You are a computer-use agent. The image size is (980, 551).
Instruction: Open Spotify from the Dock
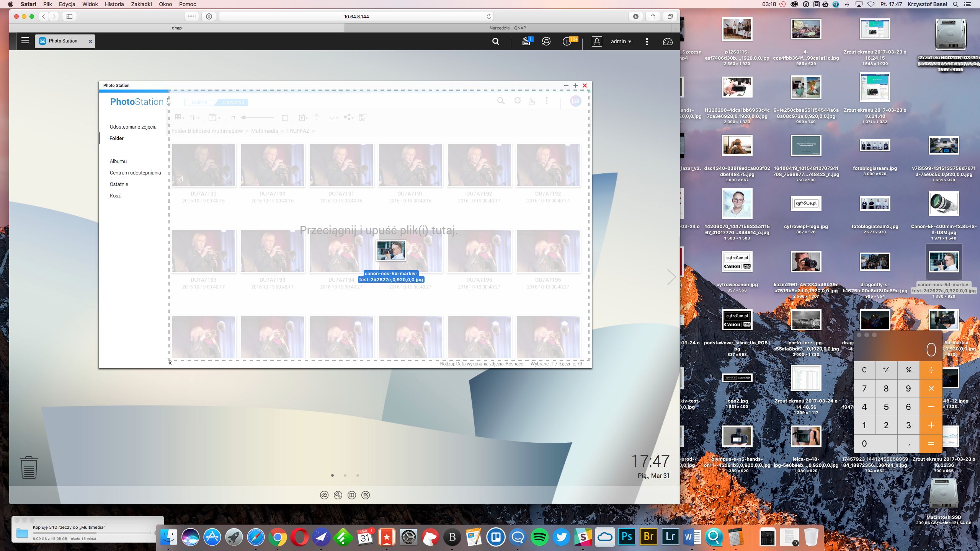pyautogui.click(x=539, y=537)
